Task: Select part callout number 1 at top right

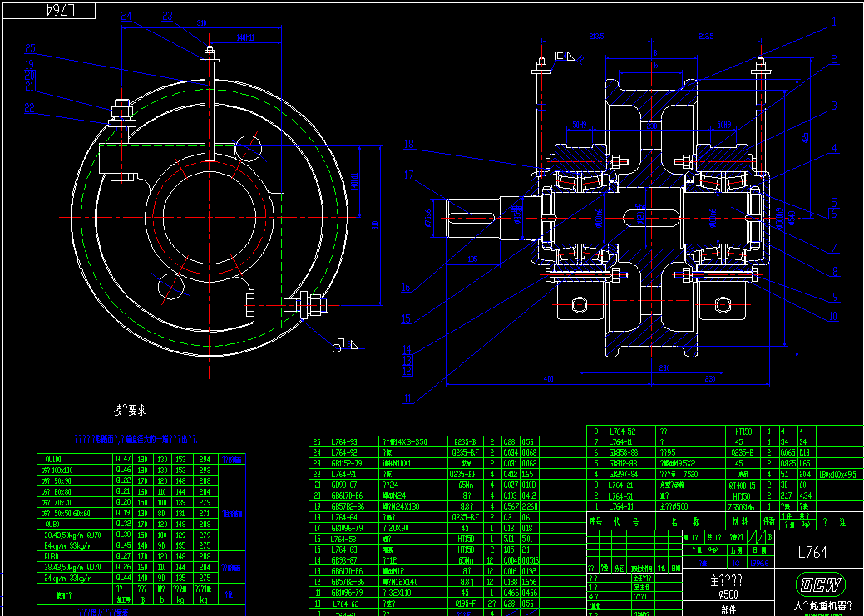Action: (832, 25)
